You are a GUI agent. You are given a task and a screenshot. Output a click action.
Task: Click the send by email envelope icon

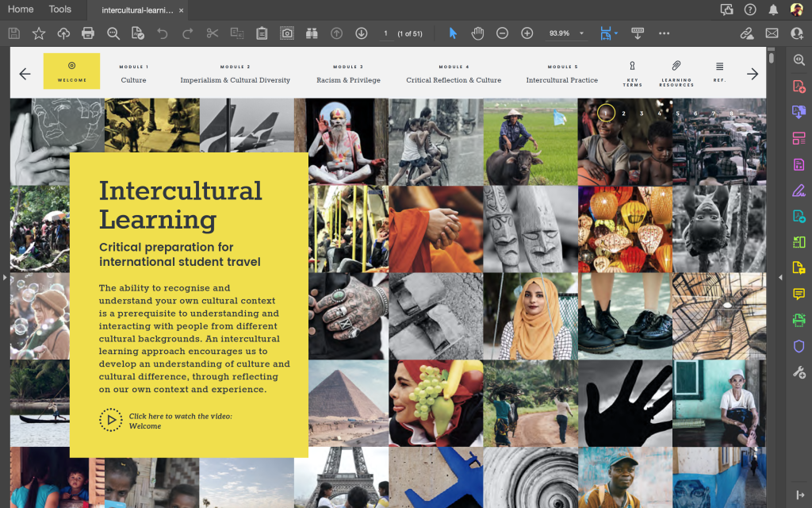pyautogui.click(x=772, y=33)
